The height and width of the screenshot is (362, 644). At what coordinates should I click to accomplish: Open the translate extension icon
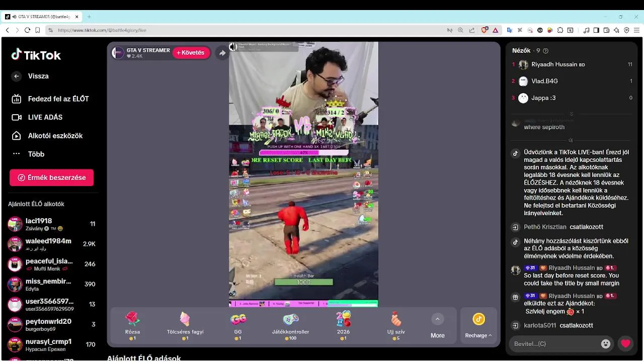509,30
